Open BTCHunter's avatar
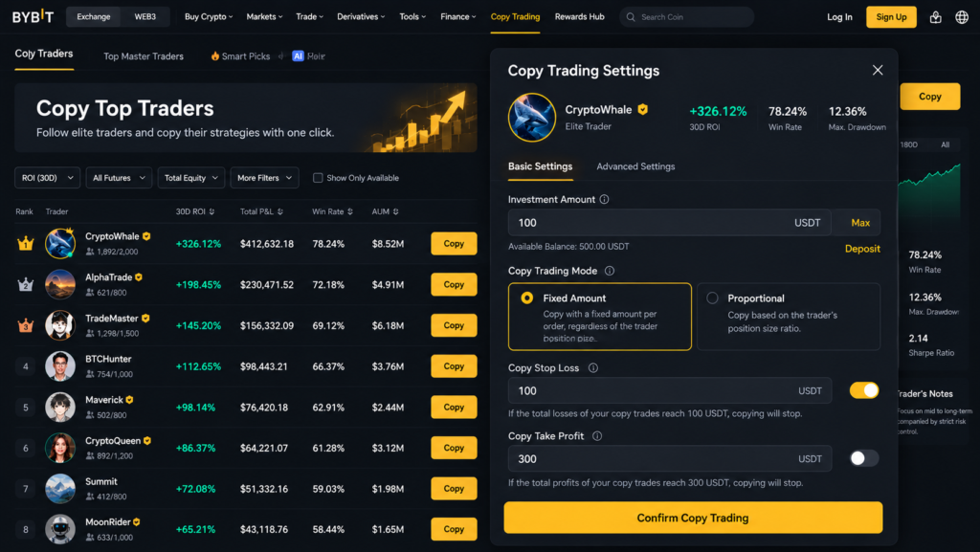Viewport: 980px width, 552px height. (60, 365)
